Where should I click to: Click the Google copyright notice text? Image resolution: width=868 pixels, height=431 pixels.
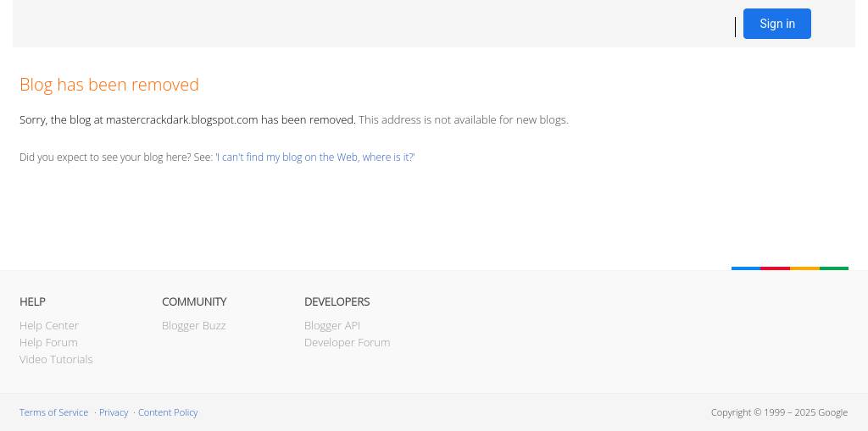tap(779, 412)
